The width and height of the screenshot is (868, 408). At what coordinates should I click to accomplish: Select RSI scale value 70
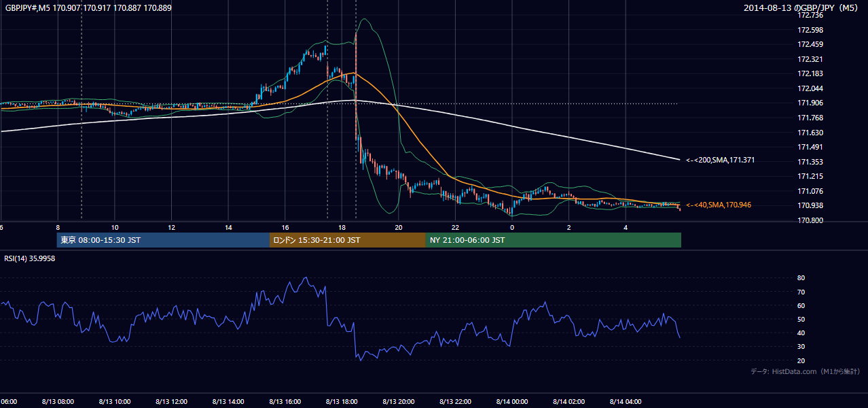(801, 292)
